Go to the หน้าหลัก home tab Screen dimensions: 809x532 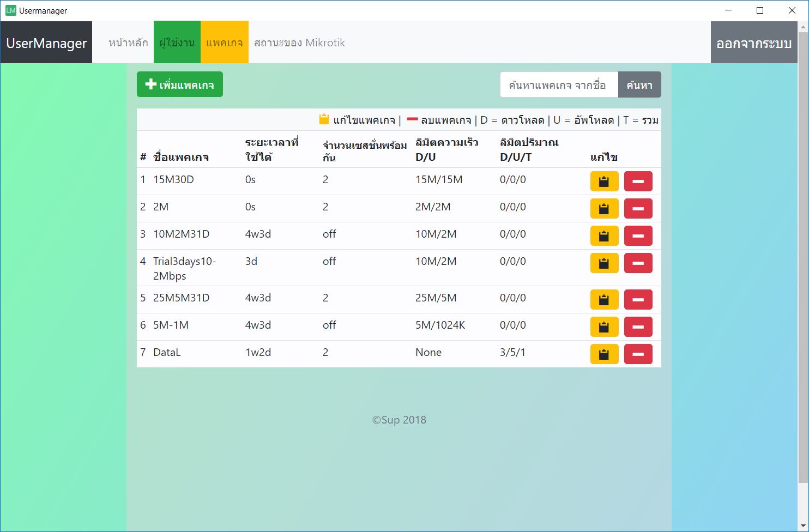(128, 43)
